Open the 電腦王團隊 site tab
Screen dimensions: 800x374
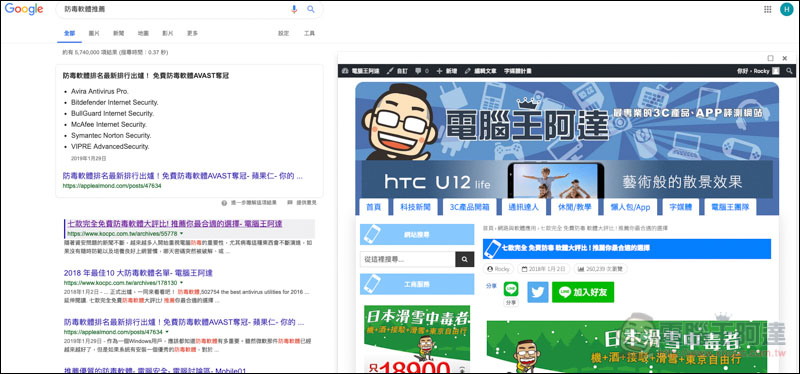pos(730,207)
